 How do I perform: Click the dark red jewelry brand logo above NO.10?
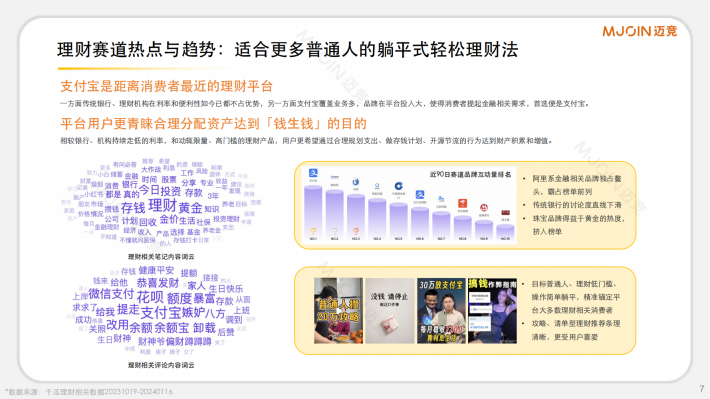click(x=505, y=213)
